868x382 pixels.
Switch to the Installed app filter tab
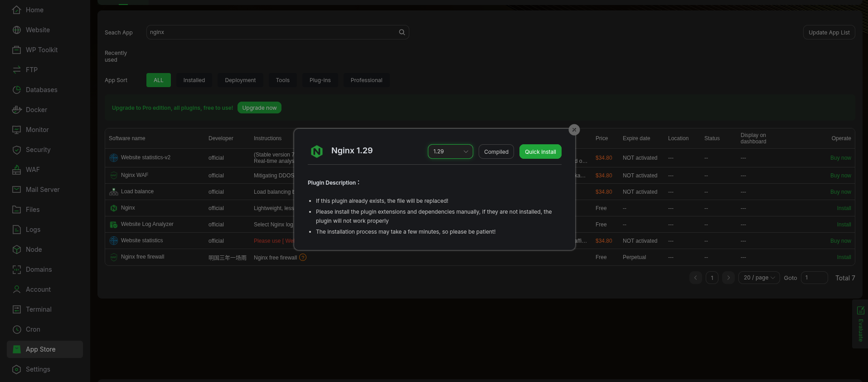click(x=194, y=80)
